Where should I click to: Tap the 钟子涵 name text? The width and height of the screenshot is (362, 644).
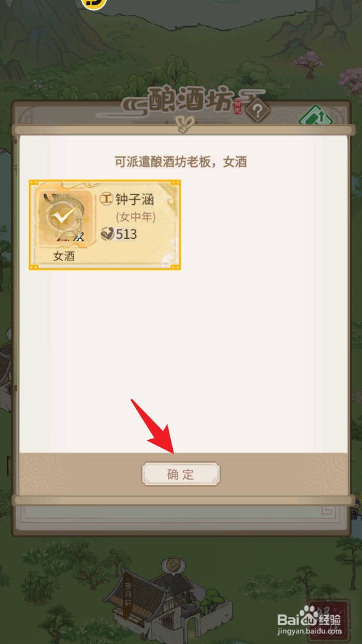135,200
